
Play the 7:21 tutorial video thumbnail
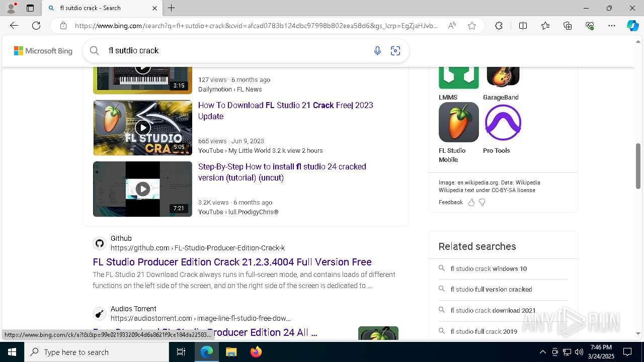[142, 189]
